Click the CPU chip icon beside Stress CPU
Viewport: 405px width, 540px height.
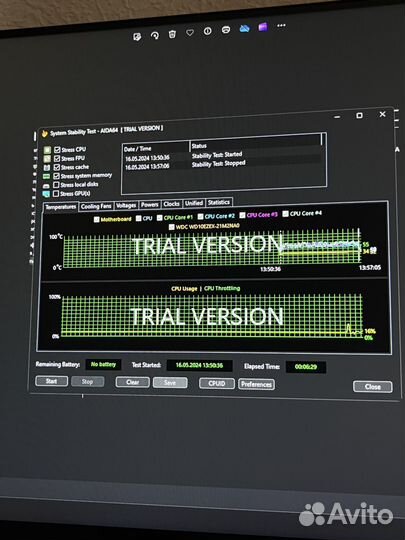click(x=47, y=150)
